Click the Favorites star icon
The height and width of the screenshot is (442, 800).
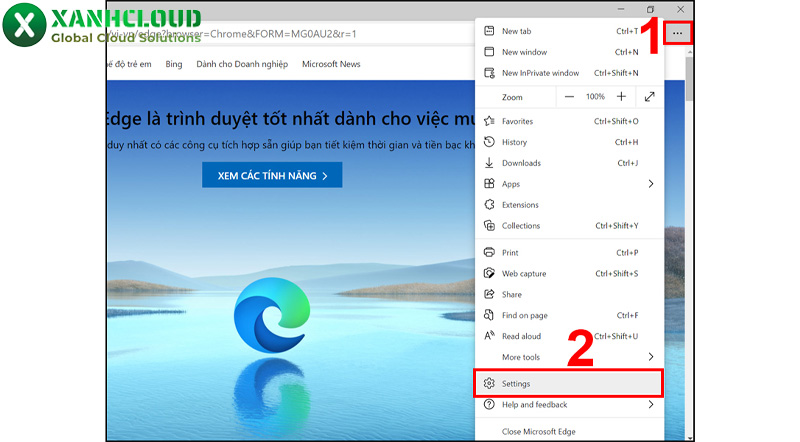pyautogui.click(x=489, y=121)
